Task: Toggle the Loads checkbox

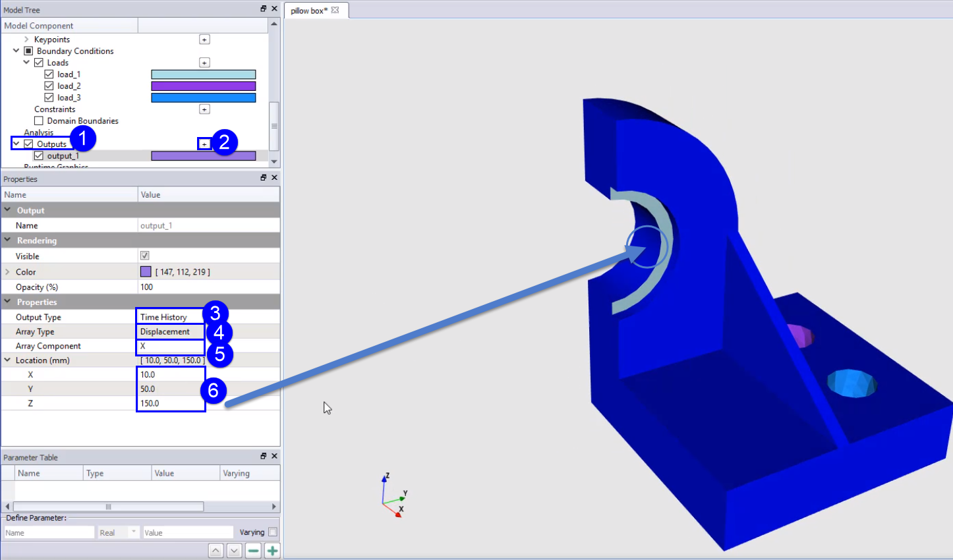Action: [39, 63]
